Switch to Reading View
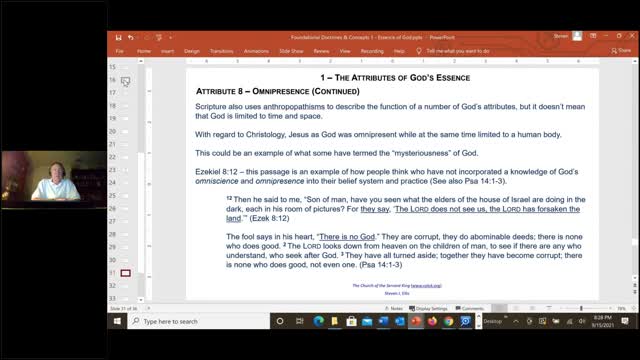 (532, 308)
